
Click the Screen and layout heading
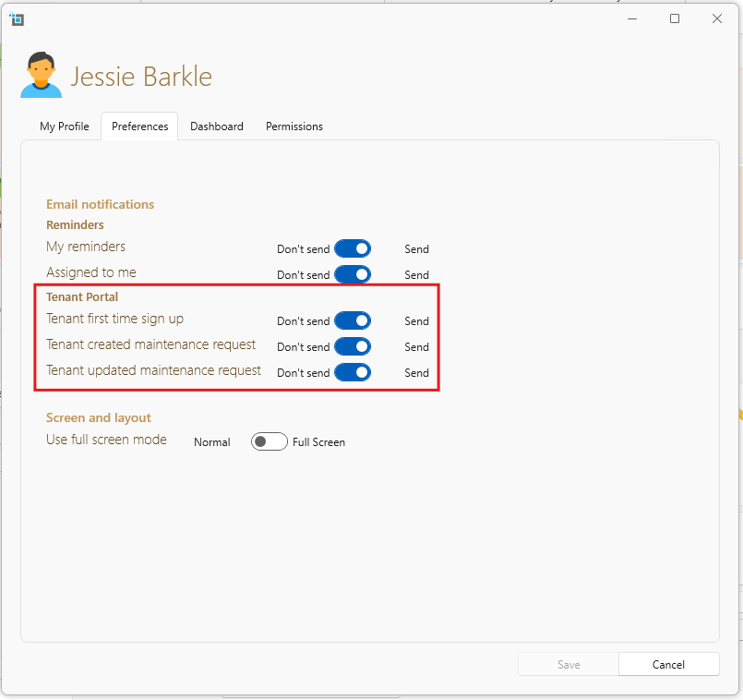(99, 417)
